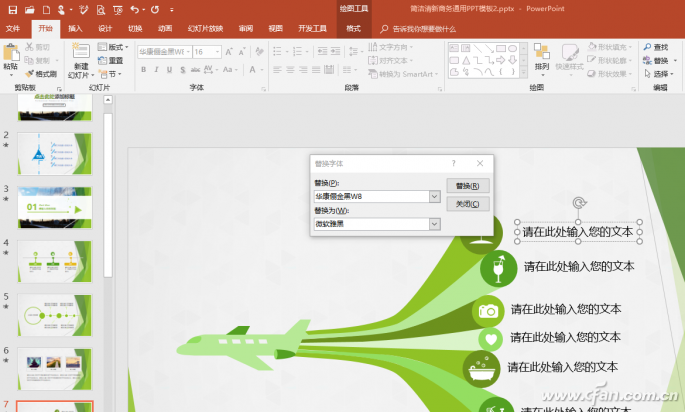This screenshot has height=412, width=685.
Task: Click the 关闭(C) button in dialog
Action: 467,204
